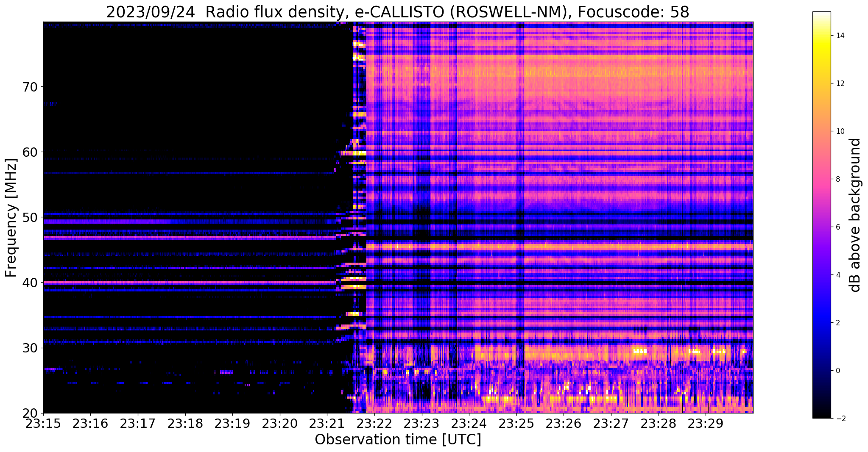Click the 23:24 time tick label

click(x=469, y=424)
